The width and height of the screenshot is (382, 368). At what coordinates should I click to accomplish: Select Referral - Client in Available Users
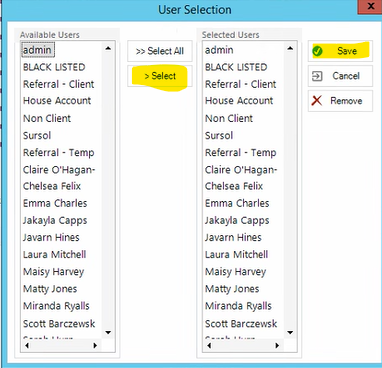[58, 84]
